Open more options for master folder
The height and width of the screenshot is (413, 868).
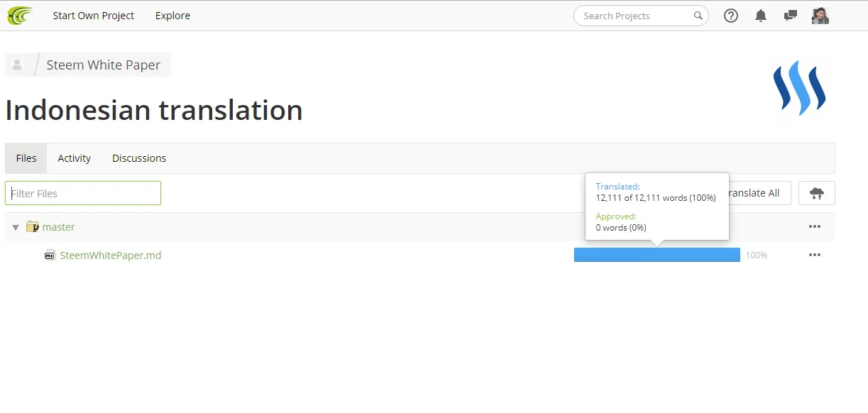point(815,227)
